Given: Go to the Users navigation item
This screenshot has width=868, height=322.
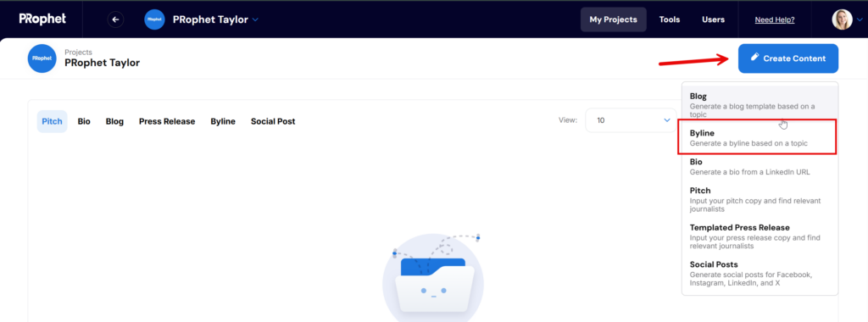Looking at the screenshot, I should point(713,19).
